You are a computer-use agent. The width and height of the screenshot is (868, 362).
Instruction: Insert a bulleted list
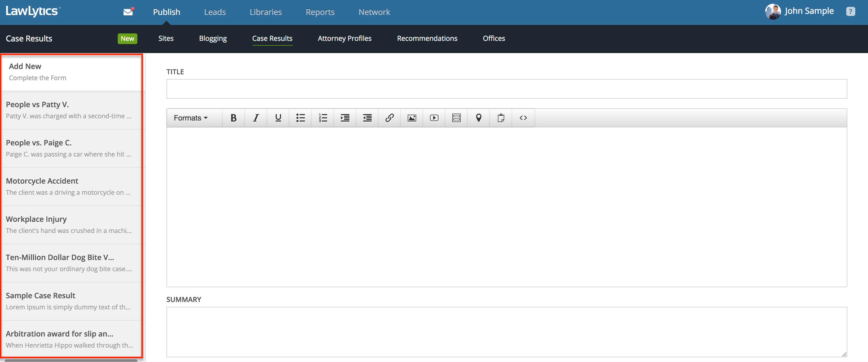300,118
